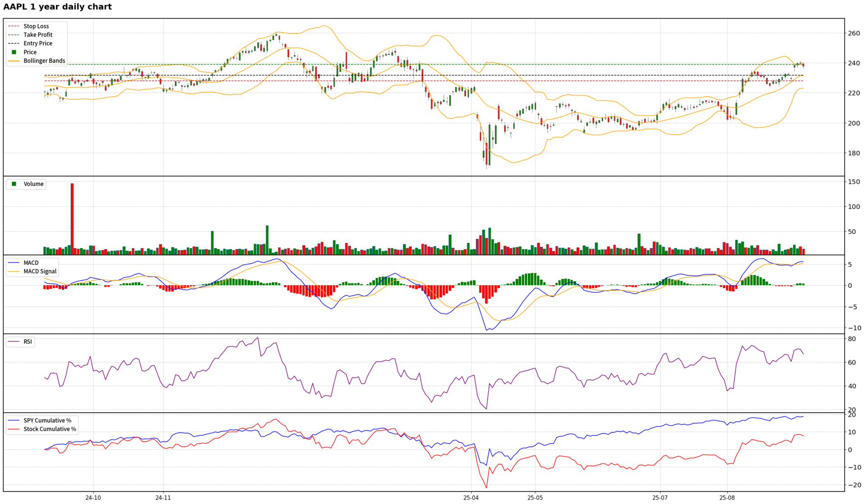Click the 24-10 date axis label
The height and width of the screenshot is (504, 865).
point(93,498)
